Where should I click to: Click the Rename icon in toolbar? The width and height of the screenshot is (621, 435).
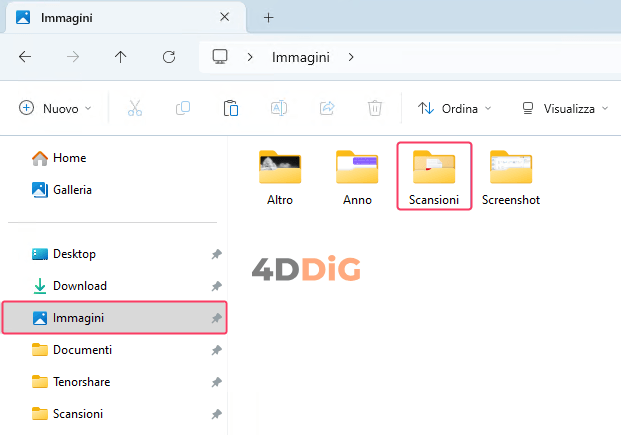(279, 108)
